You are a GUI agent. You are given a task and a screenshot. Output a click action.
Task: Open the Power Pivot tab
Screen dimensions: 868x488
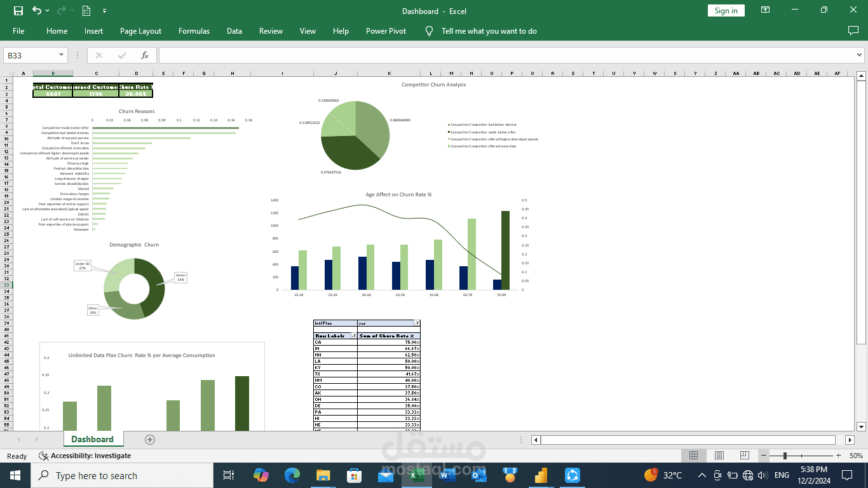click(386, 31)
